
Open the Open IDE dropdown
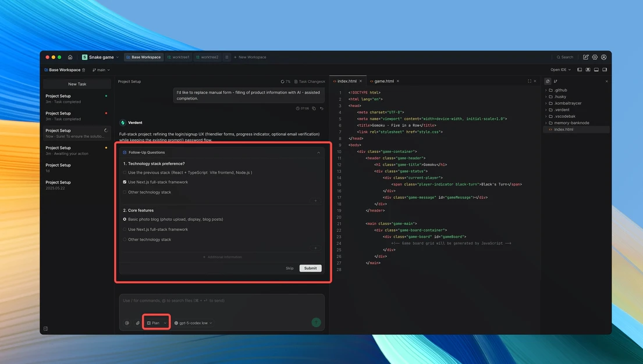(x=560, y=70)
